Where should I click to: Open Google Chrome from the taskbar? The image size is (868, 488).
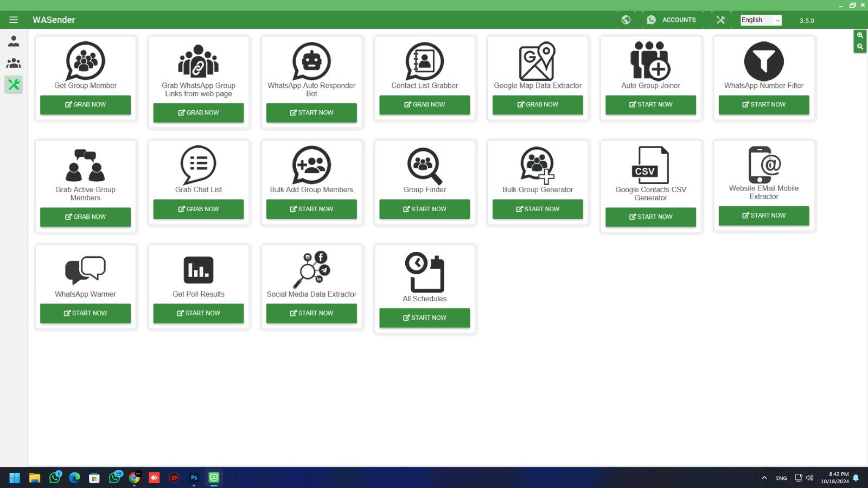pyautogui.click(x=134, y=478)
